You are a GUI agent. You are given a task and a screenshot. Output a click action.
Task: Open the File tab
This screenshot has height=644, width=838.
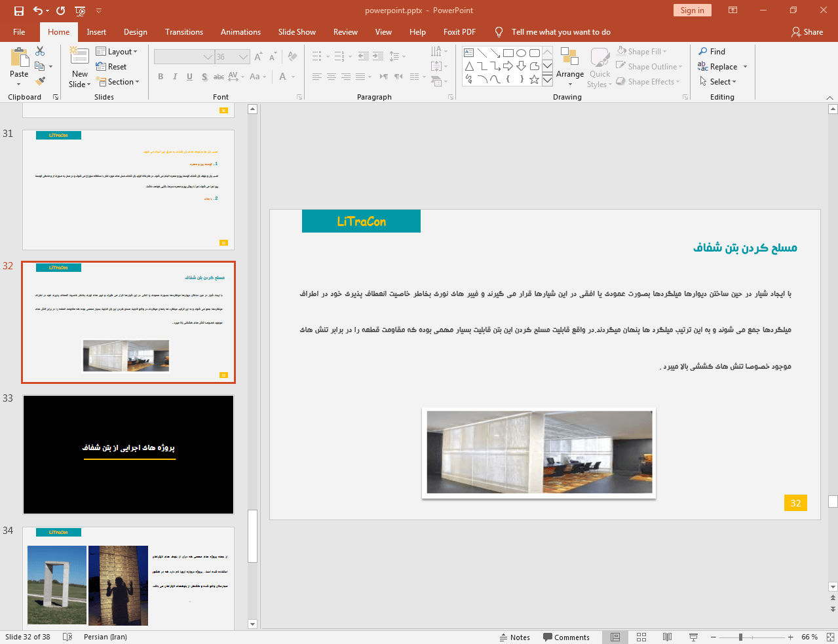point(19,31)
